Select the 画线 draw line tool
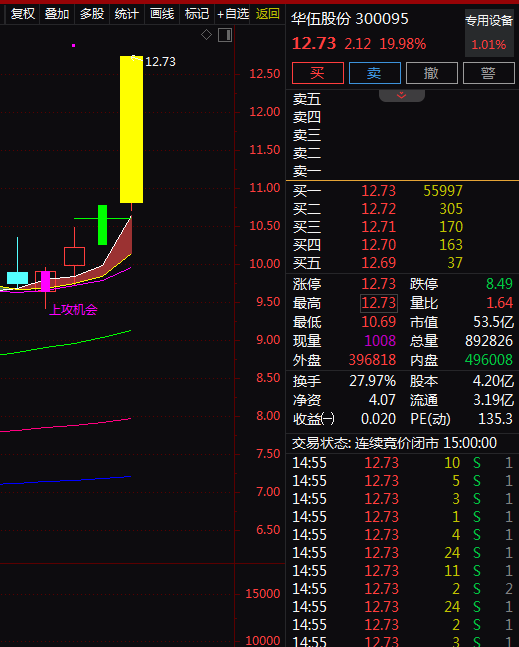The image size is (519, 647). coord(162,14)
